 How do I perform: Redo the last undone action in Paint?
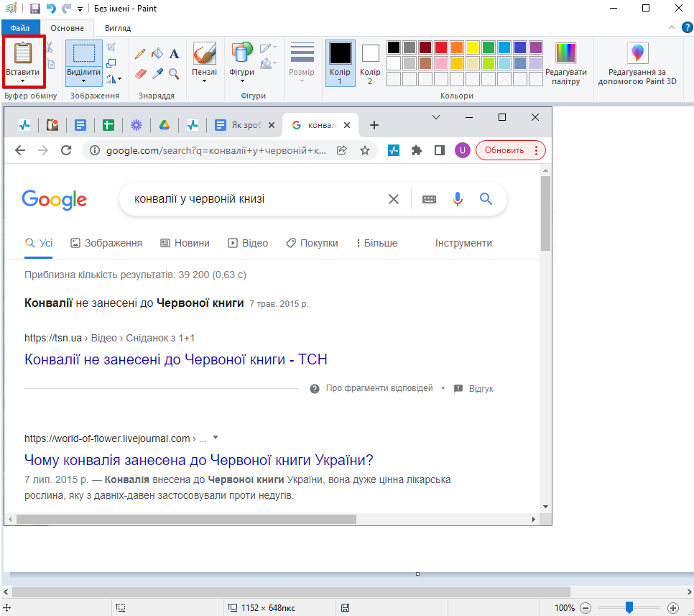click(x=66, y=9)
